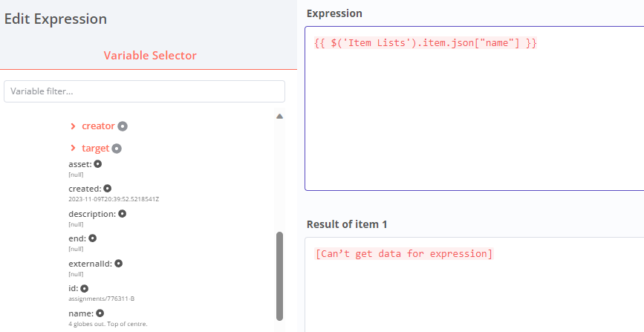Select the id variable label
The width and height of the screenshot is (644, 332).
[x=73, y=288]
